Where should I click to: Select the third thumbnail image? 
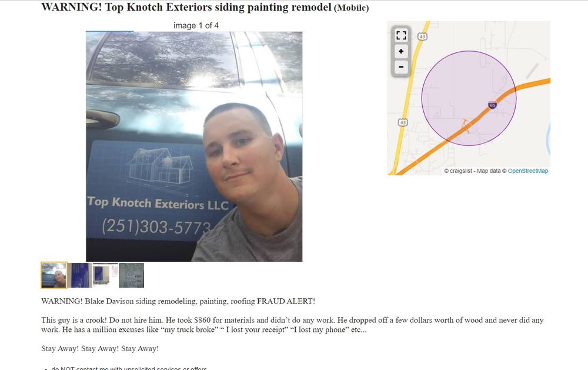105,274
